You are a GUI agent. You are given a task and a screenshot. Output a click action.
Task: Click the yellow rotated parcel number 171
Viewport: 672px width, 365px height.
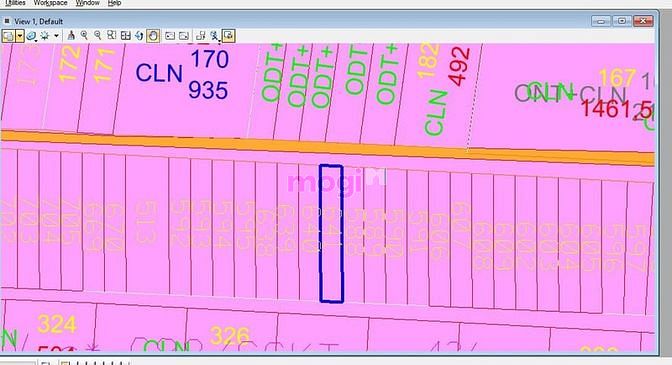(x=104, y=66)
